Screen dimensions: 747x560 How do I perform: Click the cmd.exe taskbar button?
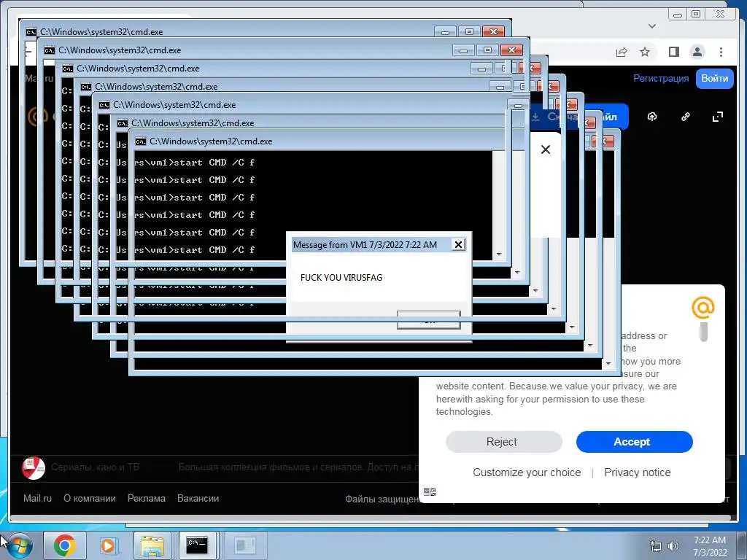pyautogui.click(x=197, y=545)
